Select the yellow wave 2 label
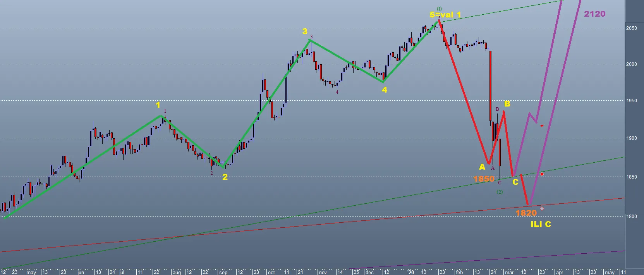This screenshot has height=275, width=644. tap(225, 177)
